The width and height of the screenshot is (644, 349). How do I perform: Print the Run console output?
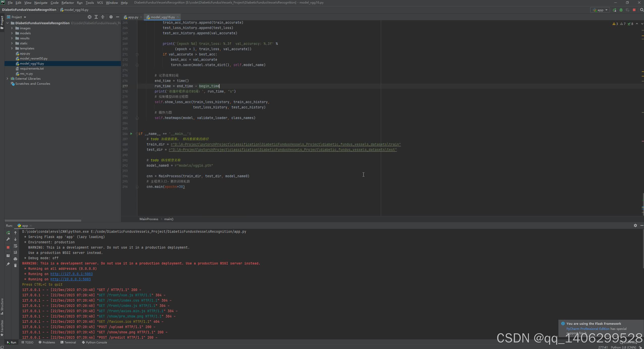15,259
